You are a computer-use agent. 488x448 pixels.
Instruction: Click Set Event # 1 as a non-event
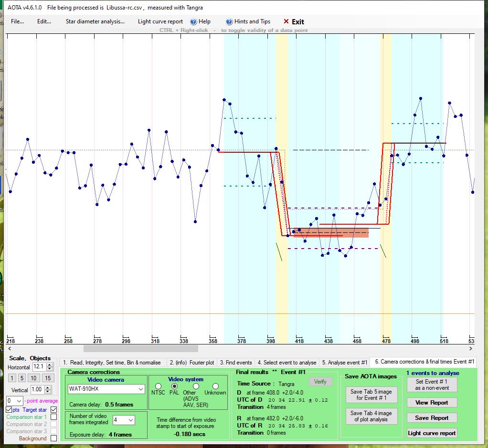point(432,385)
